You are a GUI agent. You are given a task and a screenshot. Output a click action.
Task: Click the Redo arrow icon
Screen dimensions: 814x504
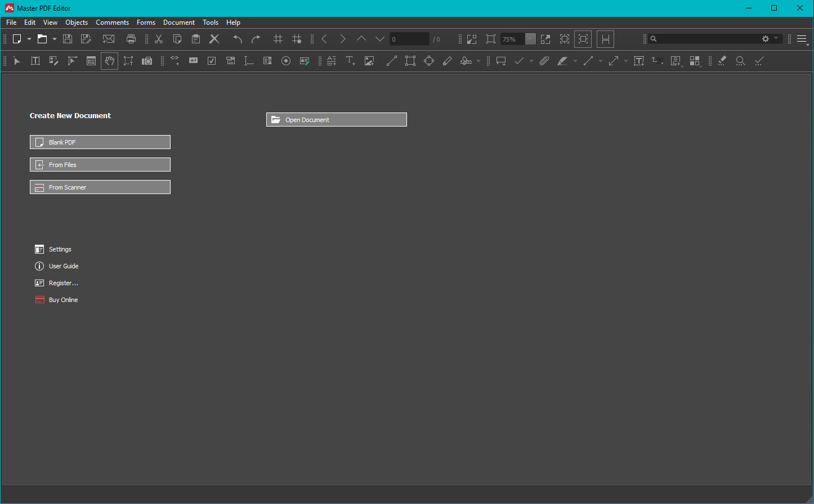(256, 39)
